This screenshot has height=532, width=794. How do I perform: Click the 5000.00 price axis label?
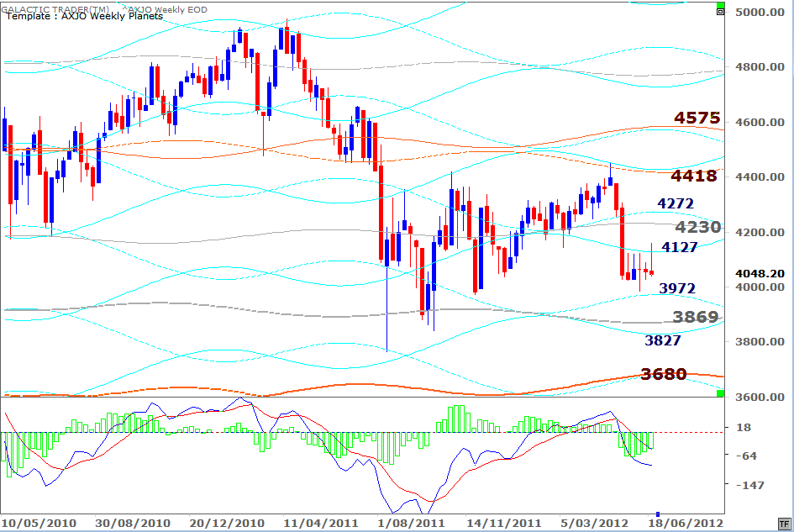pos(760,12)
